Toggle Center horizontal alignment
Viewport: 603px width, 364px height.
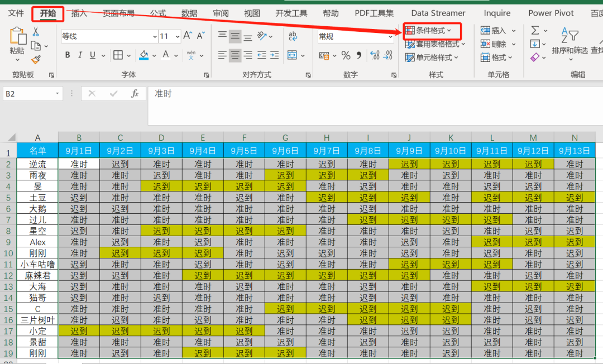[x=235, y=55]
